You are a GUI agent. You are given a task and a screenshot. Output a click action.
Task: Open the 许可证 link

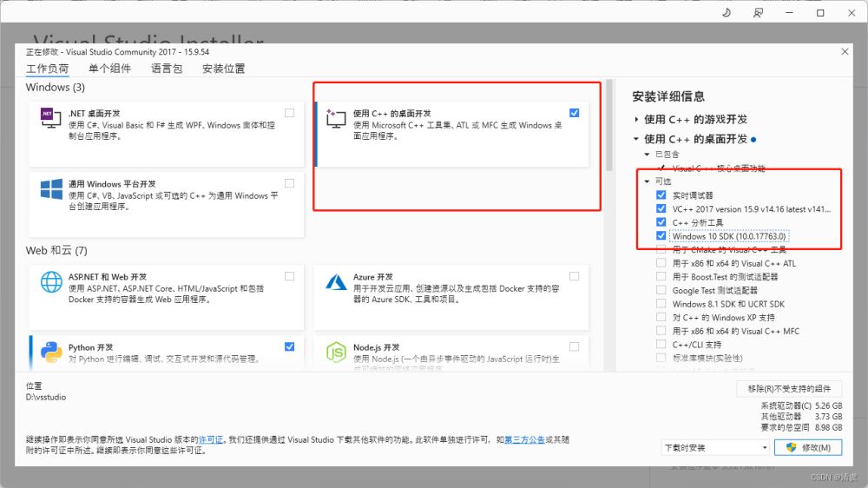[210, 440]
